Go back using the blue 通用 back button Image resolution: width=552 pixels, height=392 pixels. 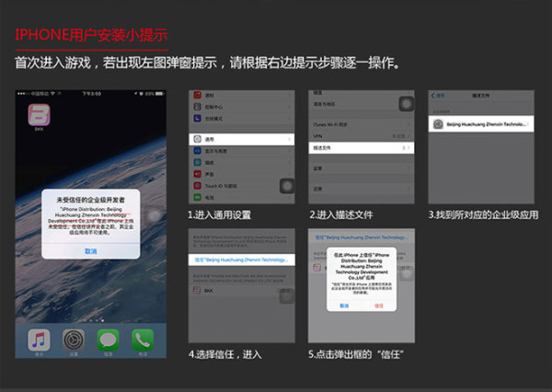(438, 96)
